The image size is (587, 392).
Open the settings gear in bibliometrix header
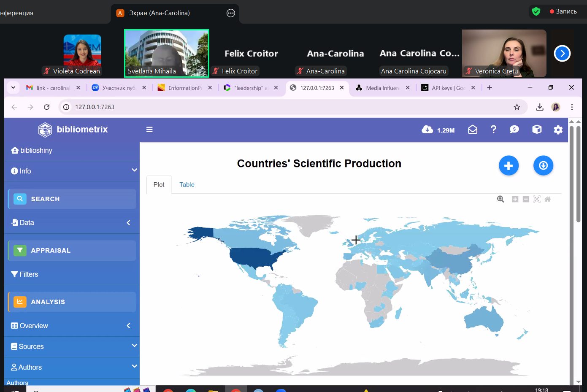(558, 130)
